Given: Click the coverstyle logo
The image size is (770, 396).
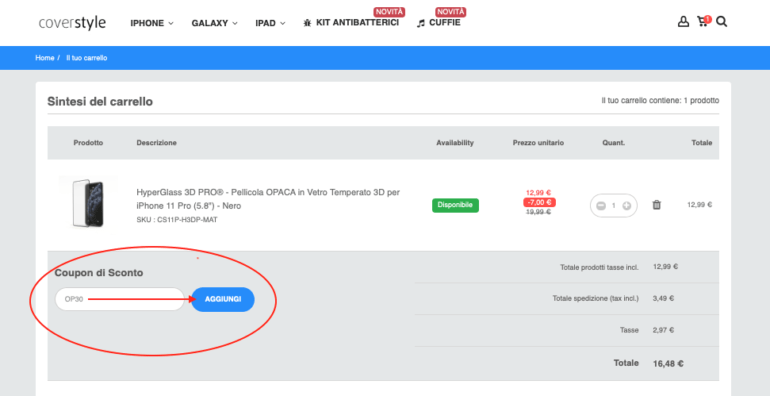Looking at the screenshot, I should coord(72,23).
